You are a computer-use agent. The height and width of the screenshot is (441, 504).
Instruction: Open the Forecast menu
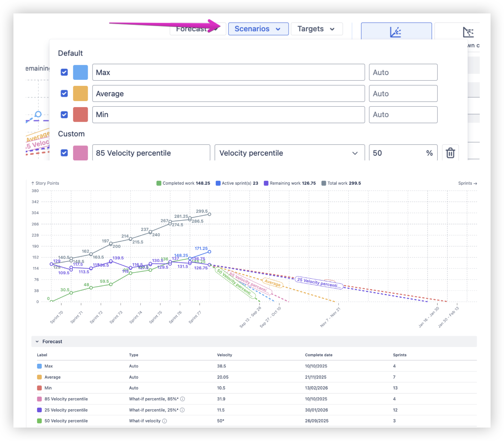click(198, 29)
